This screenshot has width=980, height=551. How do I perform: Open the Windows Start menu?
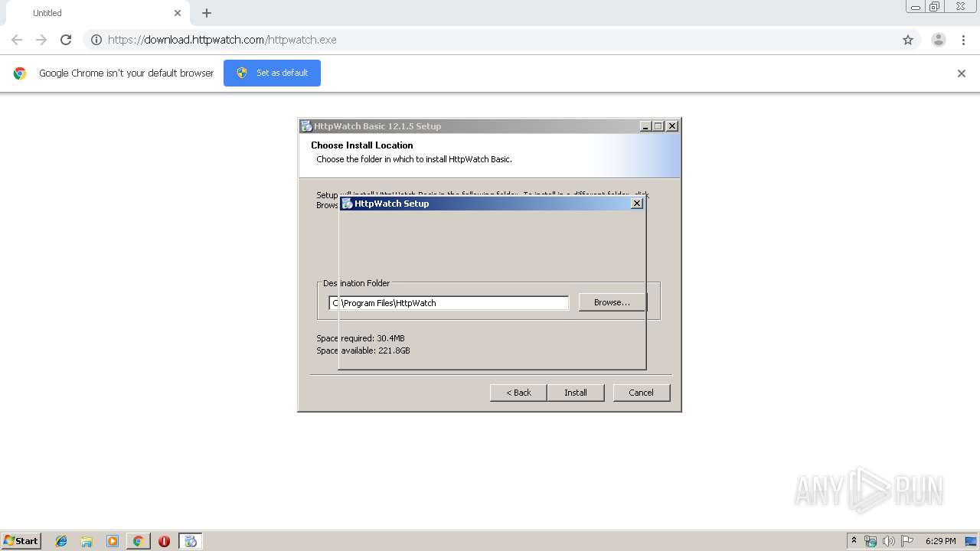click(21, 541)
